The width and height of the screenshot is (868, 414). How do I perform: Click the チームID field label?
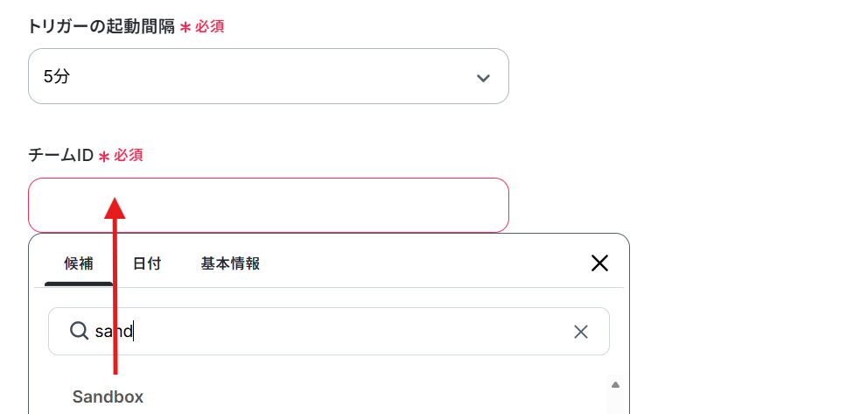click(61, 156)
